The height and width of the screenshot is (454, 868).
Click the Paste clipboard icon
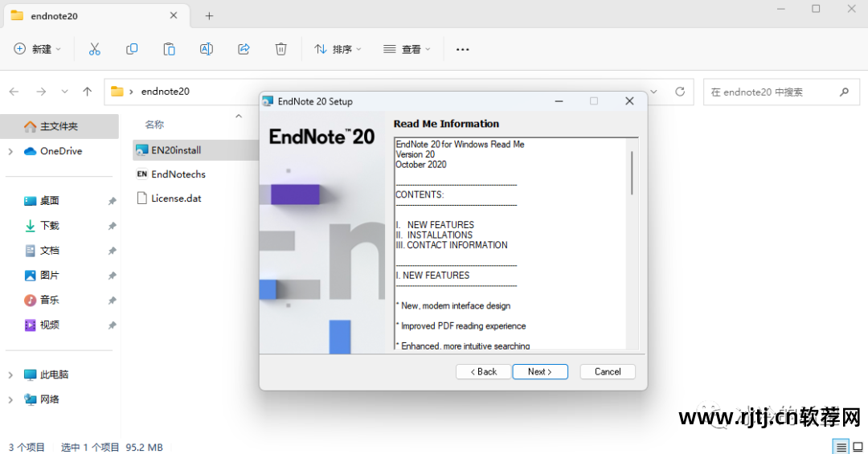pos(169,49)
